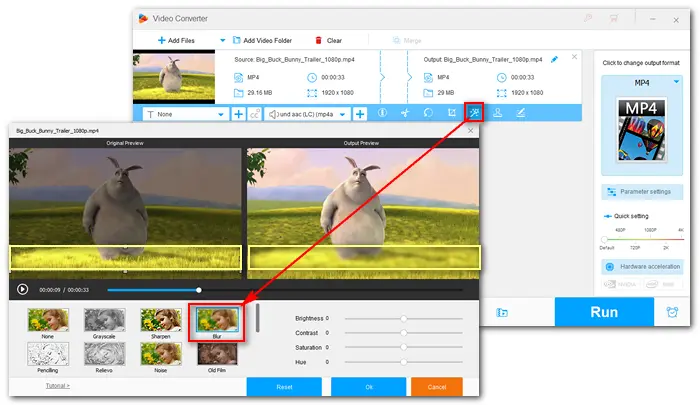This screenshot has width=700, height=405.
Task: Select the Noise effect thumbnail
Action: [x=161, y=354]
